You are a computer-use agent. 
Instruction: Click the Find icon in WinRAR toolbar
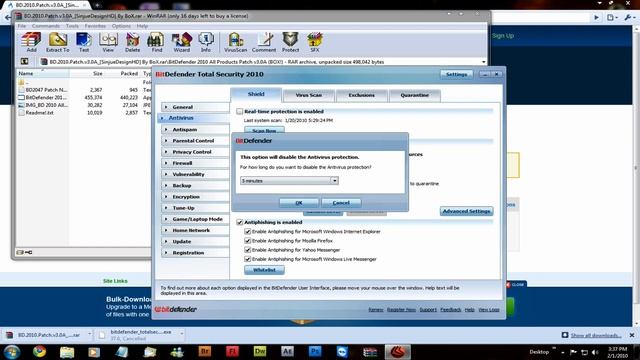156,42
